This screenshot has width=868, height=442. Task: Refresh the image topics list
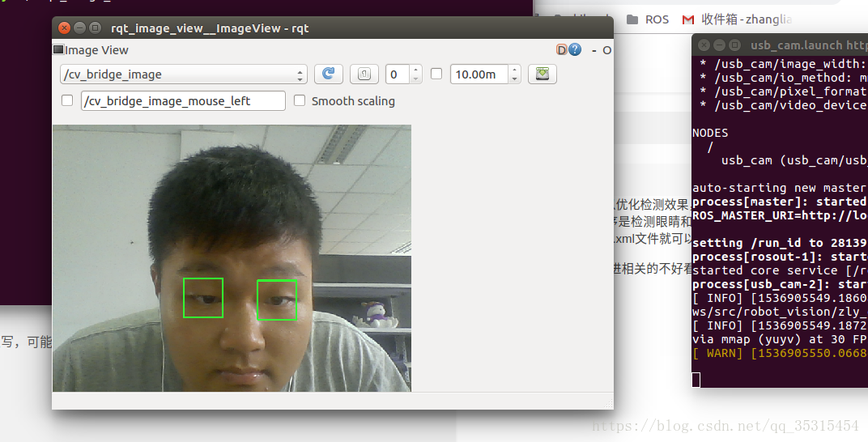(328, 74)
